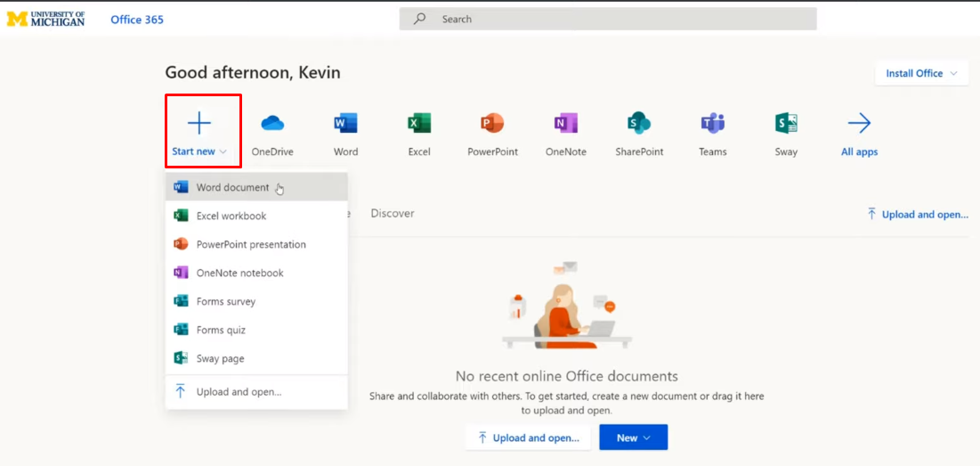Click the University of Michigan logo
Viewport: 980px width, 466px height.
[45, 19]
